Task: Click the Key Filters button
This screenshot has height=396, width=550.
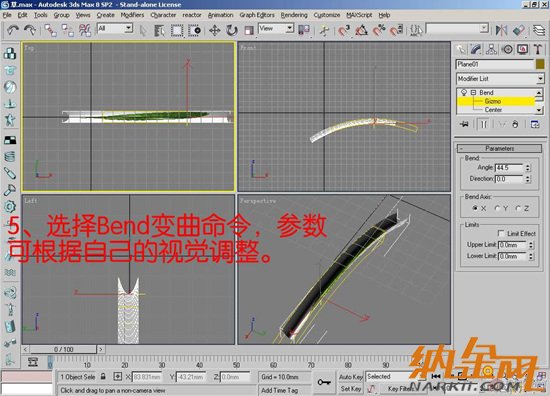Action: point(400,389)
